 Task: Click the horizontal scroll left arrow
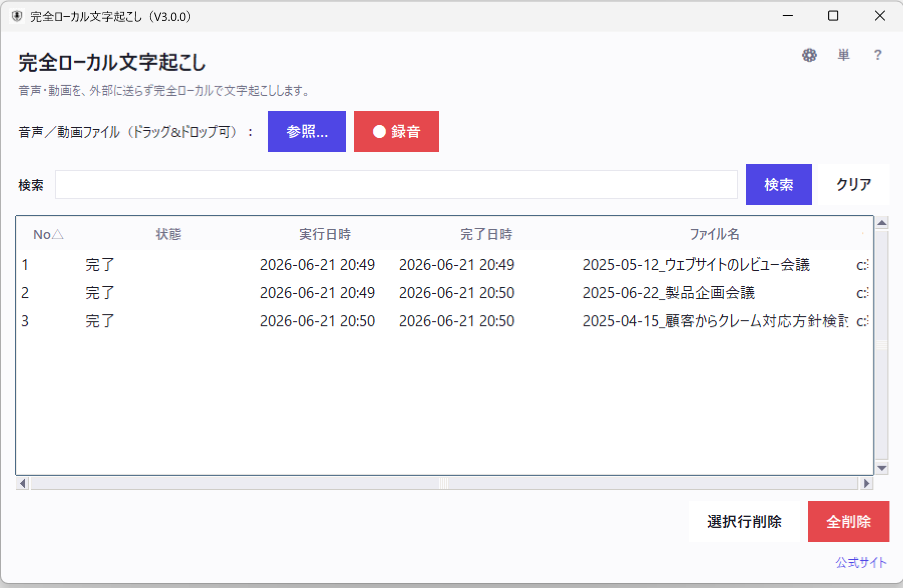click(x=23, y=483)
